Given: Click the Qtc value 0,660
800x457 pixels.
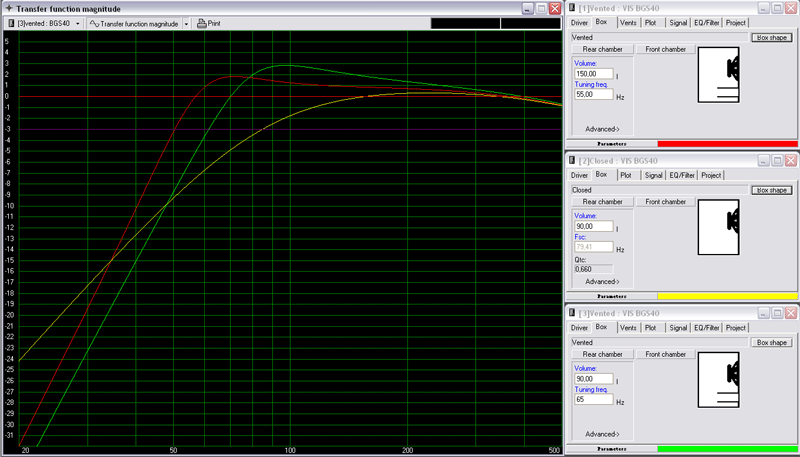Looking at the screenshot, I should tap(593, 269).
